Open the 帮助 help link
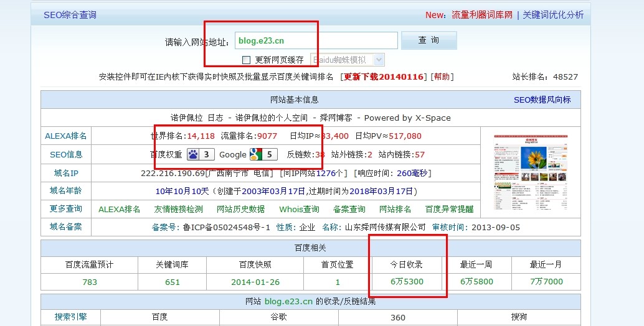644x326 pixels. point(442,77)
